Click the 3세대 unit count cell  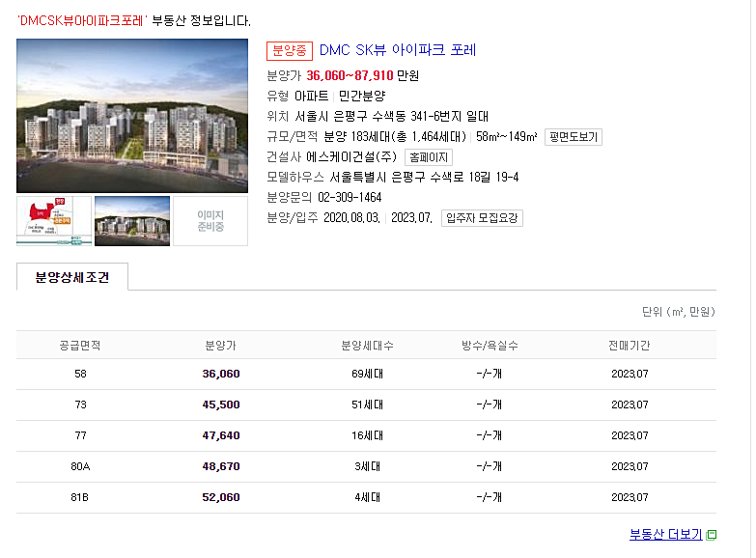(368, 466)
